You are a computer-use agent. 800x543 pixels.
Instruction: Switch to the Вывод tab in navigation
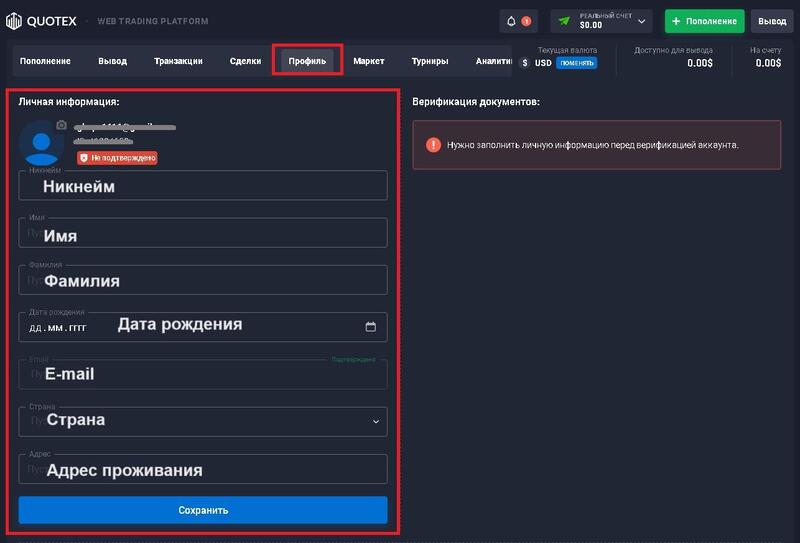pos(112,61)
